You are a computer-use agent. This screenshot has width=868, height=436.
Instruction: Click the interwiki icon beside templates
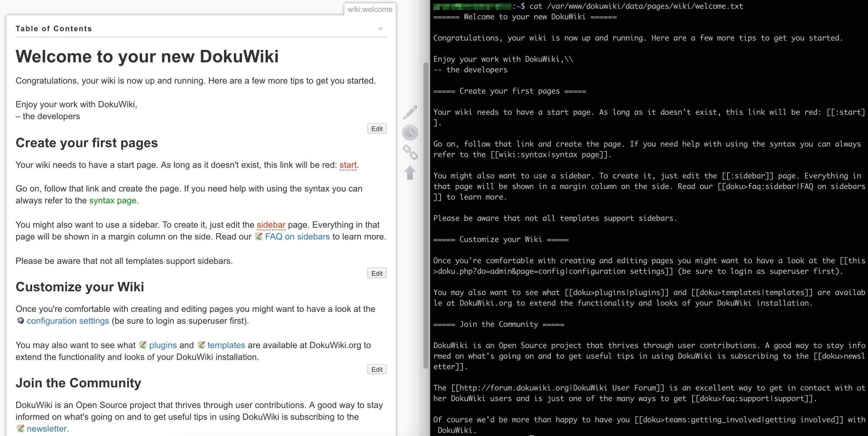click(201, 345)
